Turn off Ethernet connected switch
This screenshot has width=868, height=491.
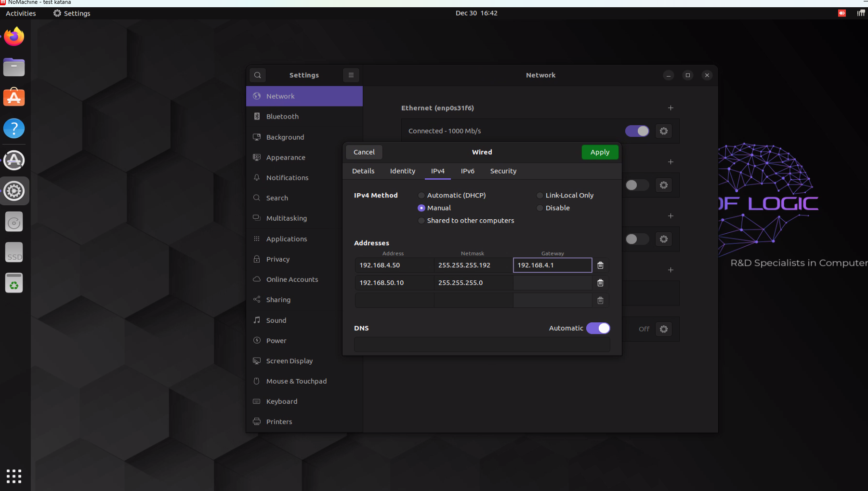637,131
